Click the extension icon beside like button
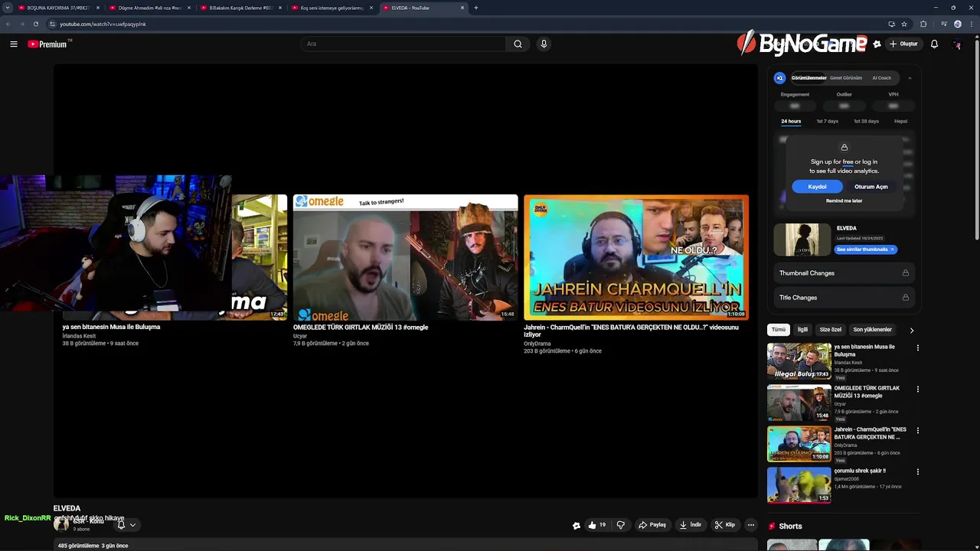Viewport: 980px width, 551px height. (x=577, y=525)
